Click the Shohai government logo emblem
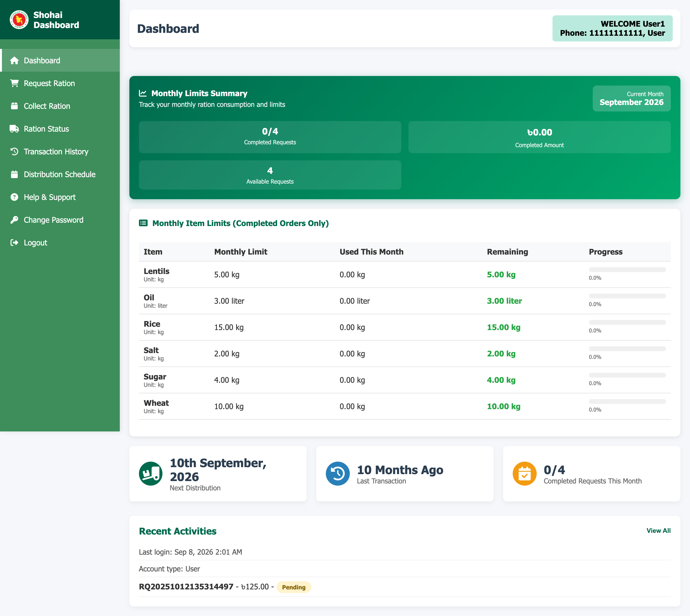 coord(19,20)
